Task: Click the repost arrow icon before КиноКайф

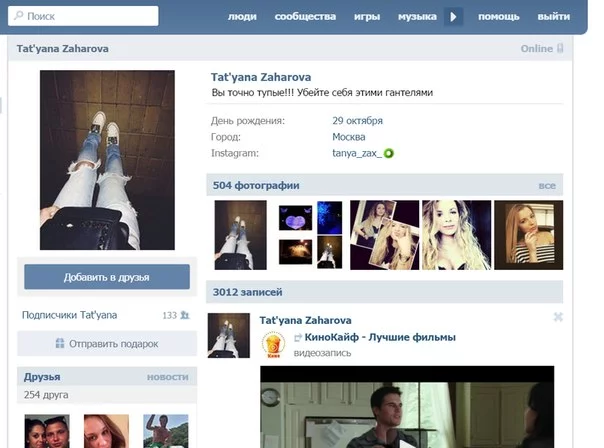Action: [x=298, y=338]
